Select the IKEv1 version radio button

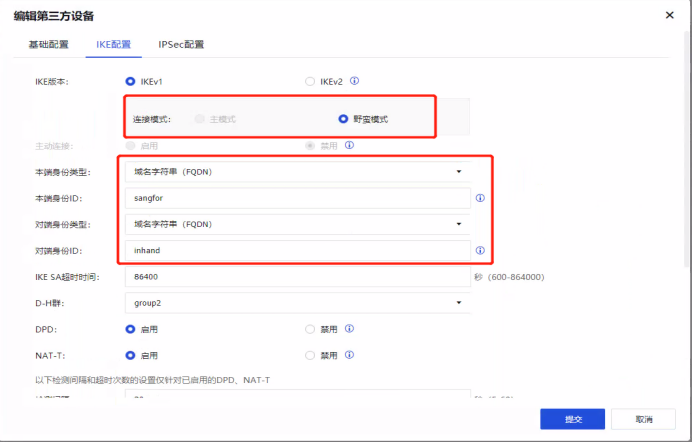pyautogui.click(x=131, y=81)
